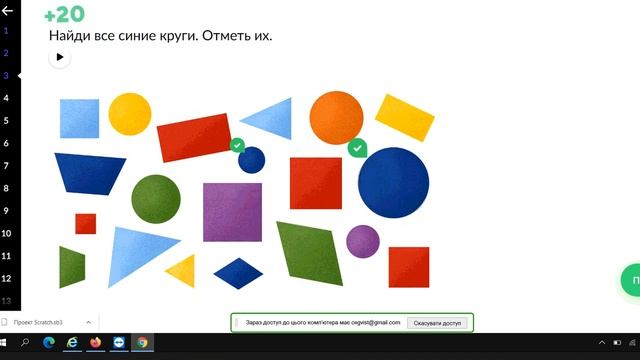Tap the red square under the purple circle

(409, 267)
